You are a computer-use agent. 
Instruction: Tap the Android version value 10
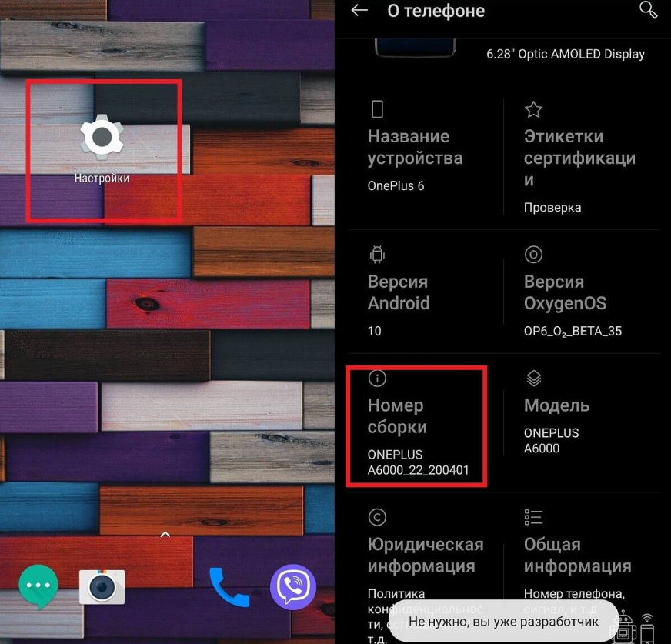(x=374, y=331)
